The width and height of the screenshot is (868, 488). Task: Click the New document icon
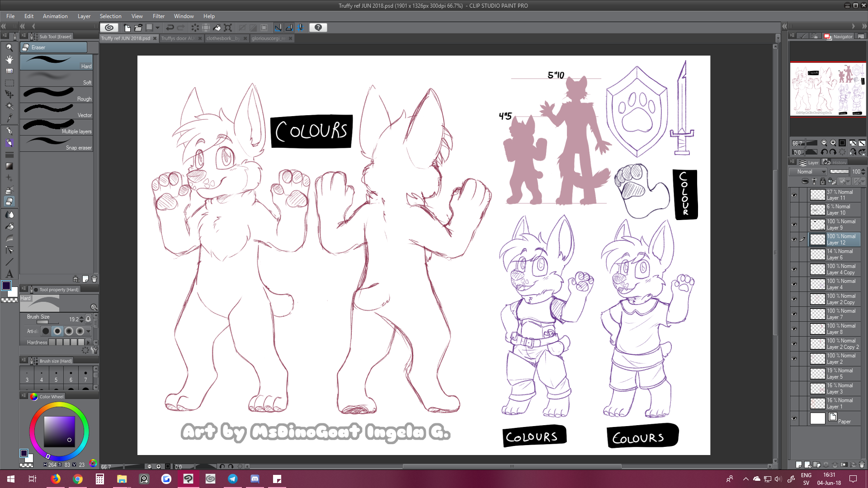pyautogui.click(x=127, y=28)
